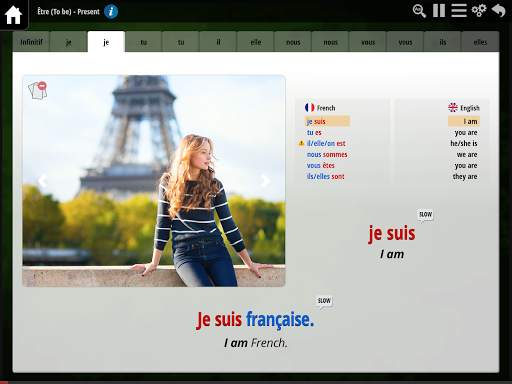512x384 pixels.
Task: Select je suis in the French list
Action: [x=327, y=121]
